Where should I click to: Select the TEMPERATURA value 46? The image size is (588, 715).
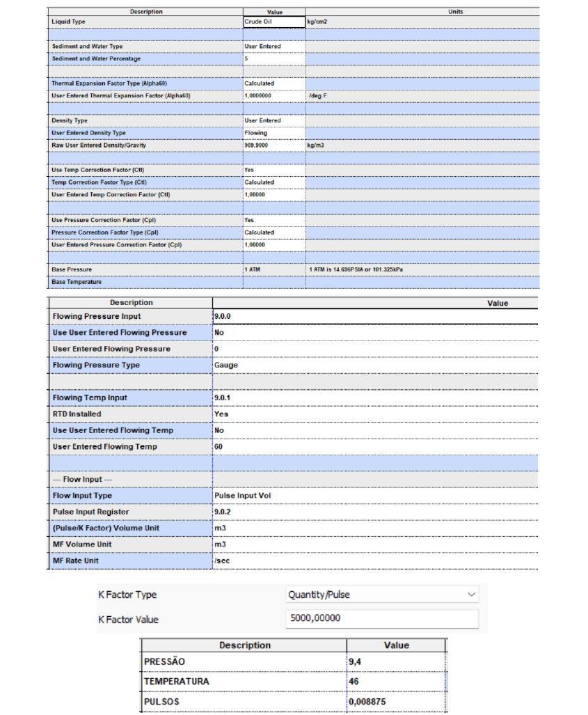pyautogui.click(x=396, y=682)
